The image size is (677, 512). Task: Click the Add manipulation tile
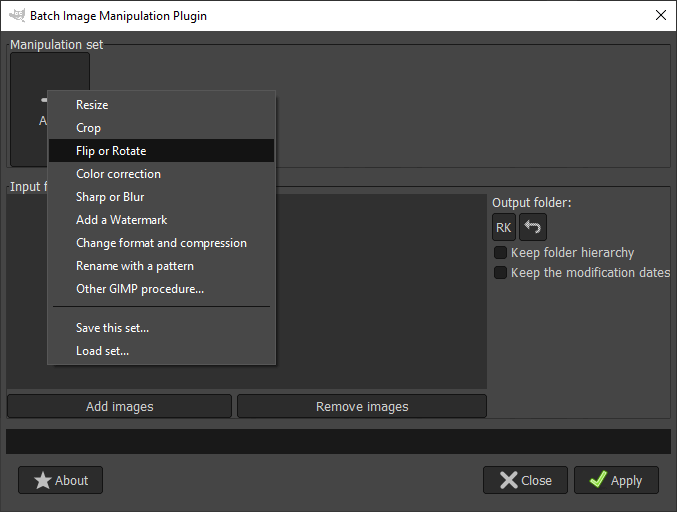28,110
